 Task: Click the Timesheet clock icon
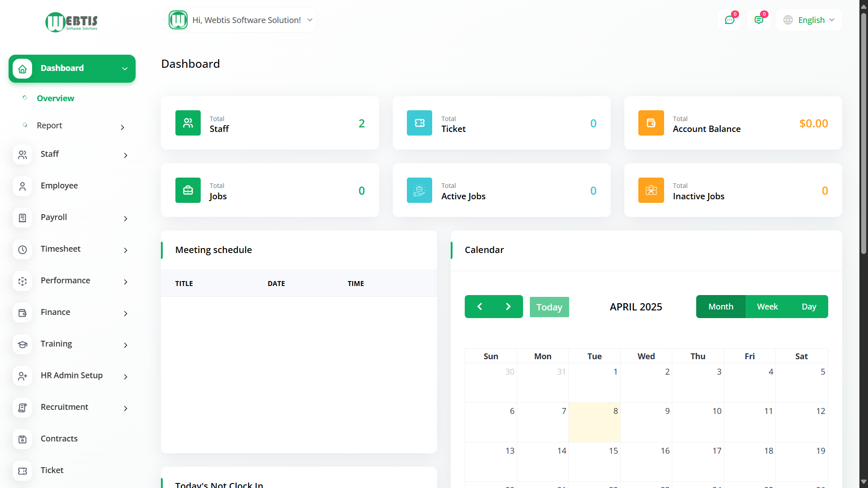click(23, 250)
